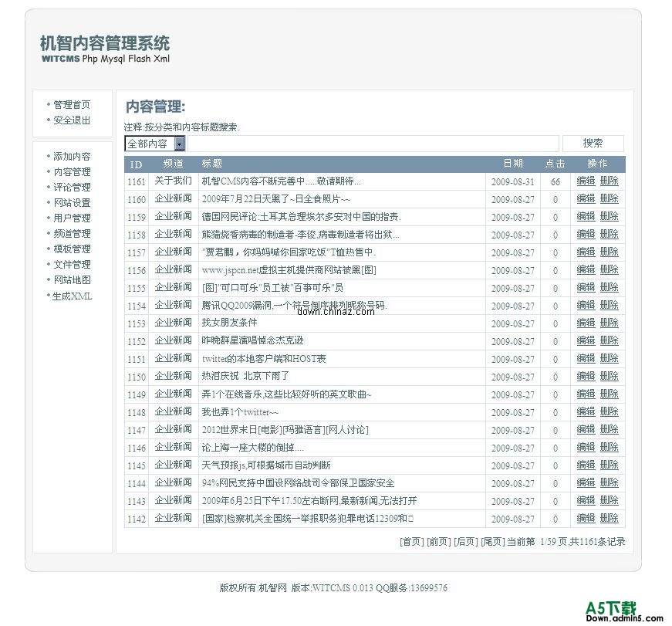Open the 评论管理 (Comment Management) page

tap(73, 187)
